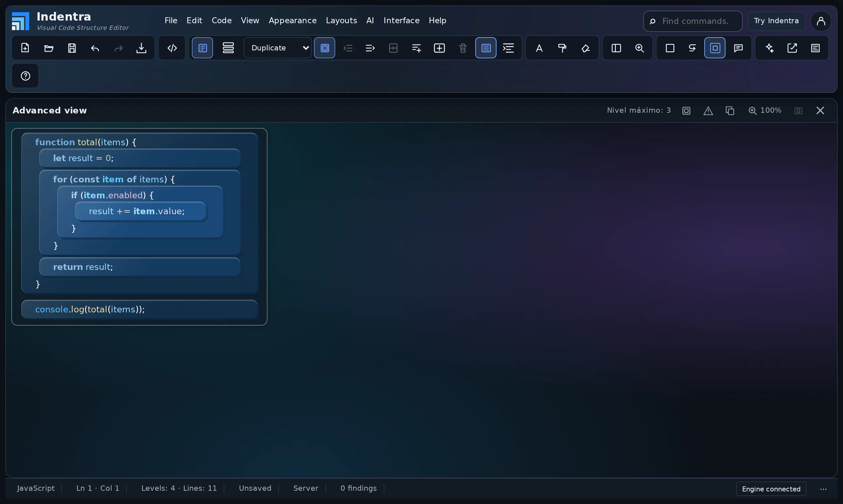The image size is (843, 504).
Task: Click the add line with plus icon
Action: click(417, 48)
